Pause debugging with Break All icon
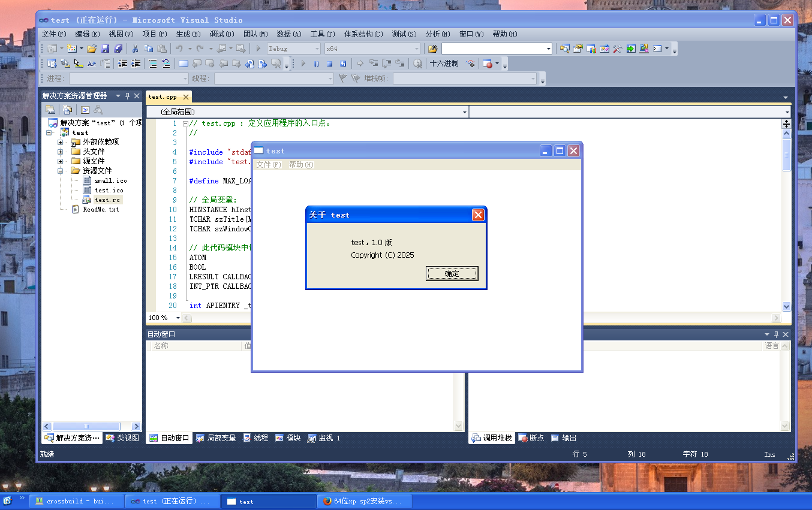Screen dimensions: 812x510 pos(317,64)
